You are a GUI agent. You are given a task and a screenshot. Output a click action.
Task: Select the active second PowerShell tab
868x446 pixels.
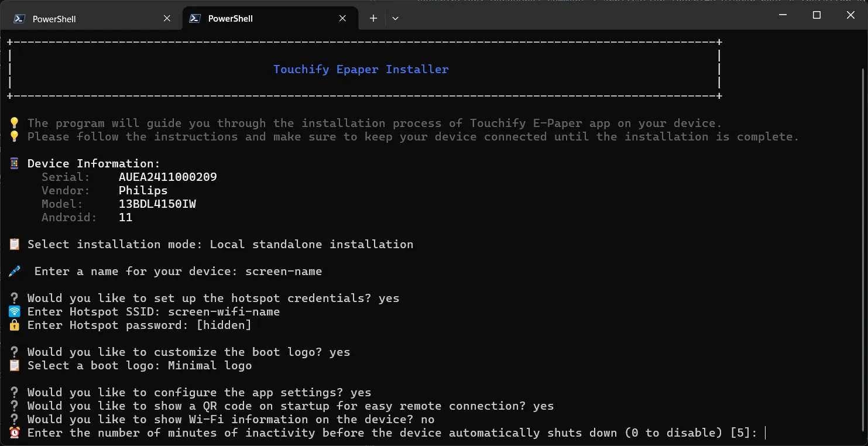tap(270, 19)
